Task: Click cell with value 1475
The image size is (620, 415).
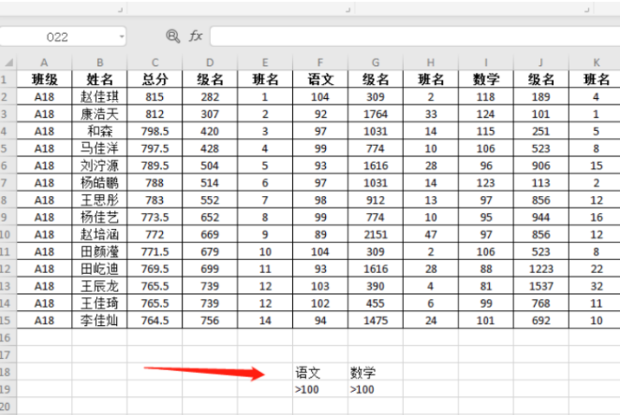Action: 375,320
